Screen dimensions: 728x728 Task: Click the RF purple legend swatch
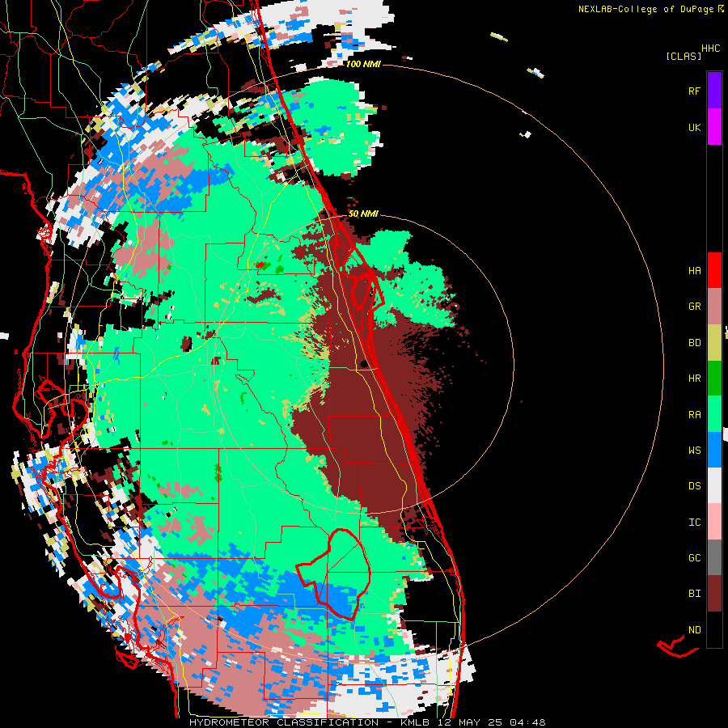click(714, 91)
